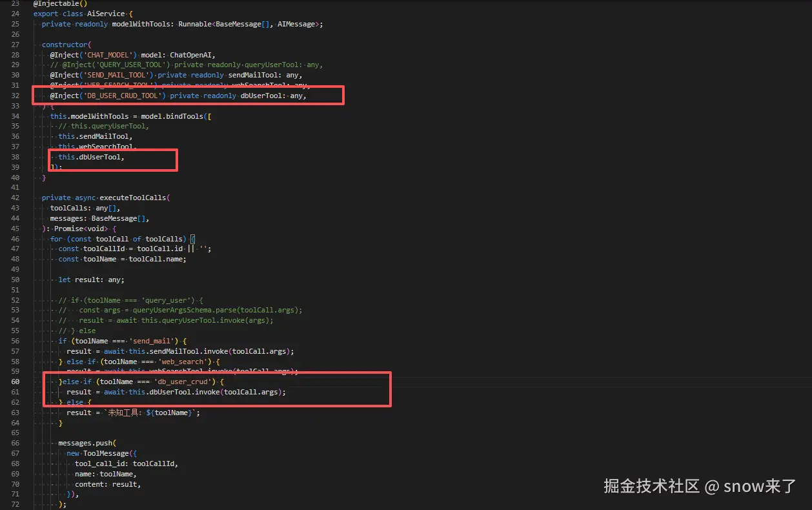
Task: Click the 未知工具 template string
Action: [152, 413]
